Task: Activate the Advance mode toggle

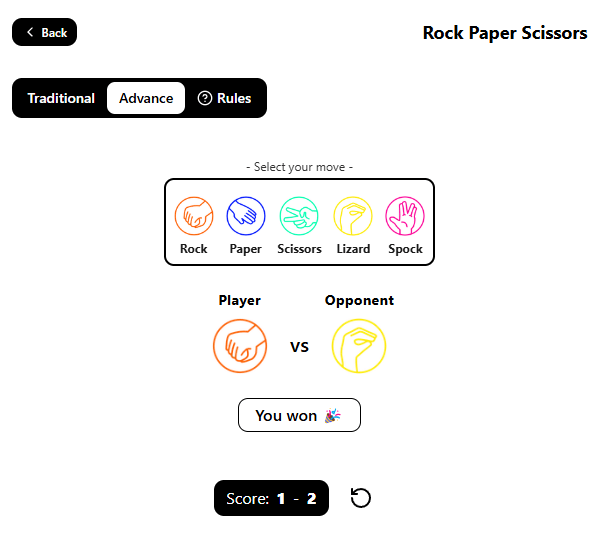Action: (x=146, y=98)
